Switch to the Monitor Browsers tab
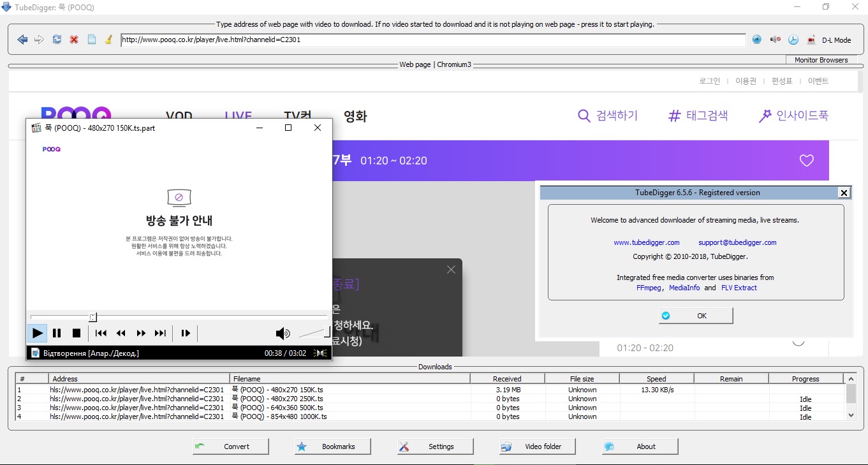The width and height of the screenshot is (868, 465). coord(821,60)
